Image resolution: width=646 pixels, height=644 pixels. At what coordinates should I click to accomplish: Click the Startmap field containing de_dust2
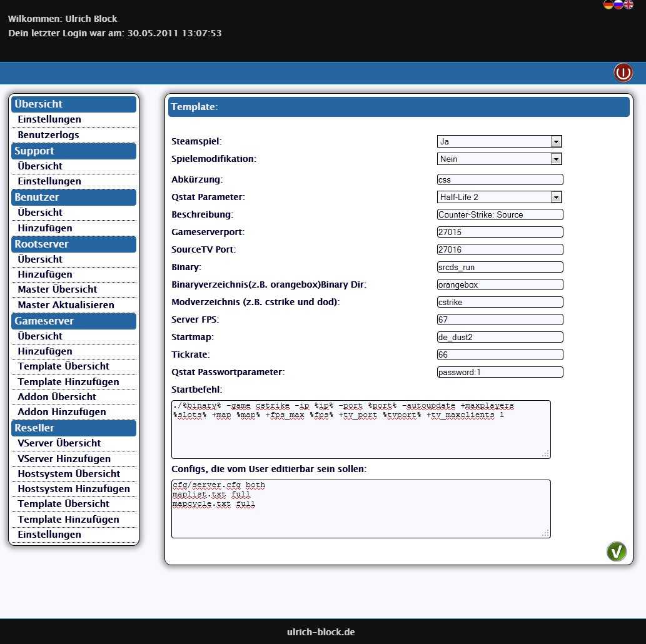[500, 337]
